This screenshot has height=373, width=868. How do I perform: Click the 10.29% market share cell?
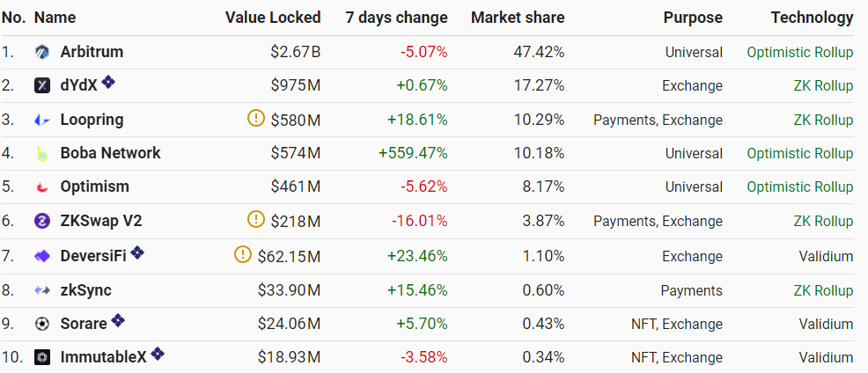tap(541, 120)
